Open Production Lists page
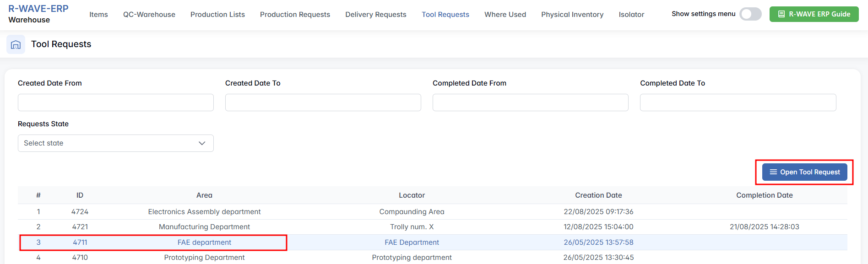The height and width of the screenshot is (264, 868). pos(217,15)
